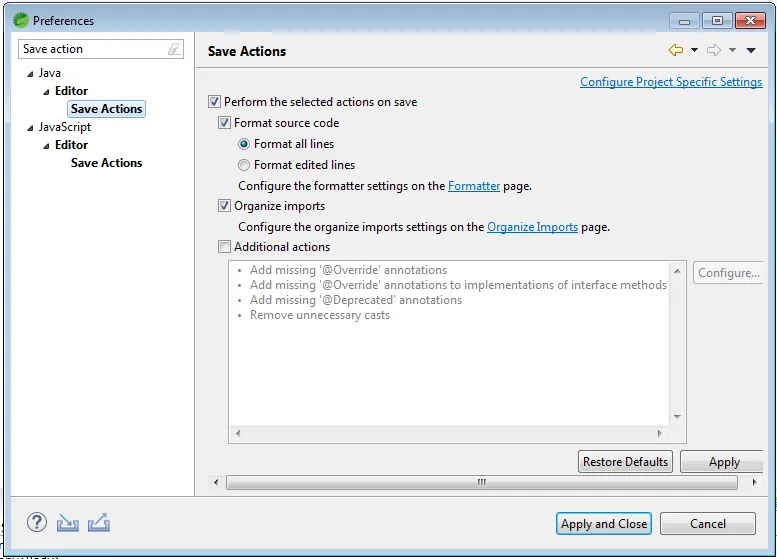
Task: Click the grayed forward arrow icon
Action: pyautogui.click(x=714, y=51)
